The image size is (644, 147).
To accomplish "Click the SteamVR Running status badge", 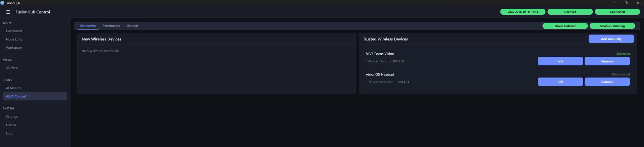I will point(612,26).
